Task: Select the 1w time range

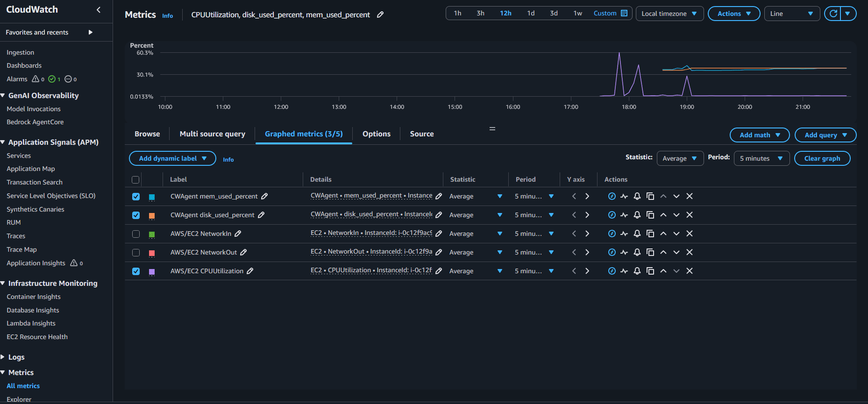Action: pos(578,13)
